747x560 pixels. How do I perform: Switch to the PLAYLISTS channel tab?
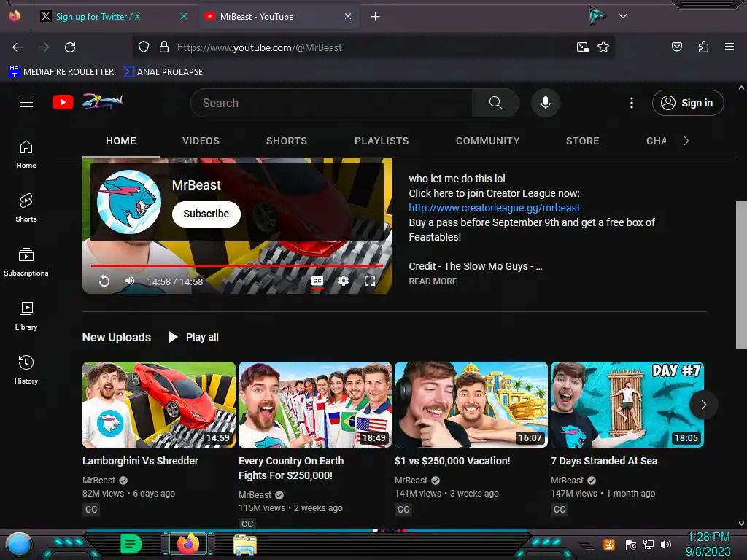(382, 141)
